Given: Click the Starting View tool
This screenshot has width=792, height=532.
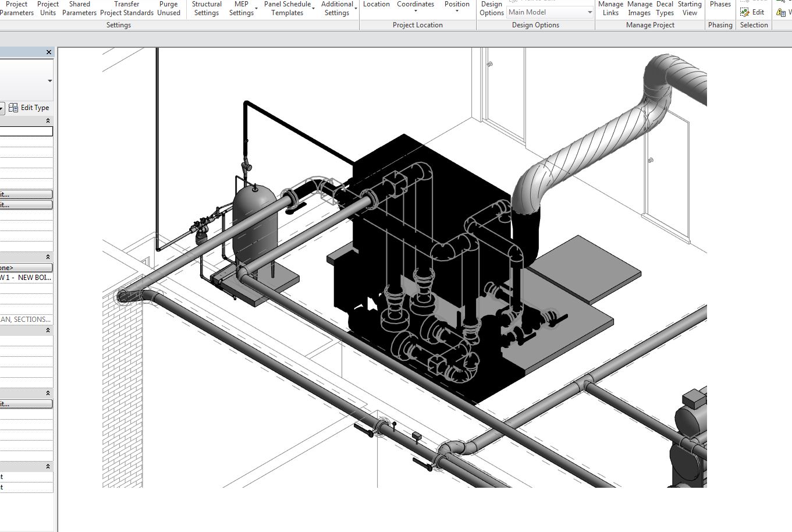Looking at the screenshot, I should click(x=690, y=8).
